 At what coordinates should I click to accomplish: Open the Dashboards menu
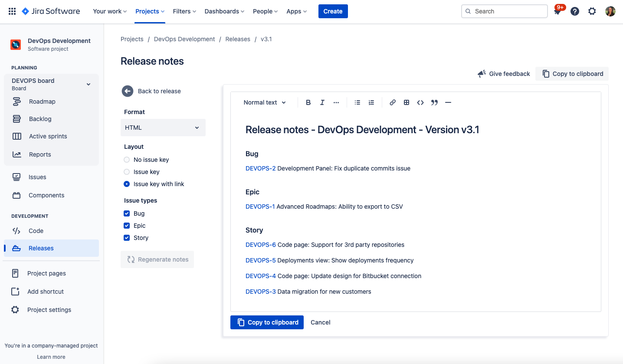tap(224, 11)
